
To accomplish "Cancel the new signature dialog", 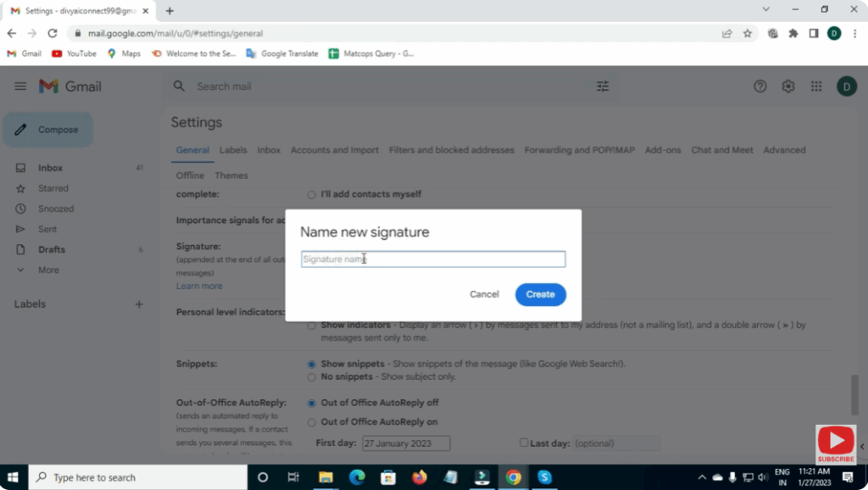I will tap(484, 294).
